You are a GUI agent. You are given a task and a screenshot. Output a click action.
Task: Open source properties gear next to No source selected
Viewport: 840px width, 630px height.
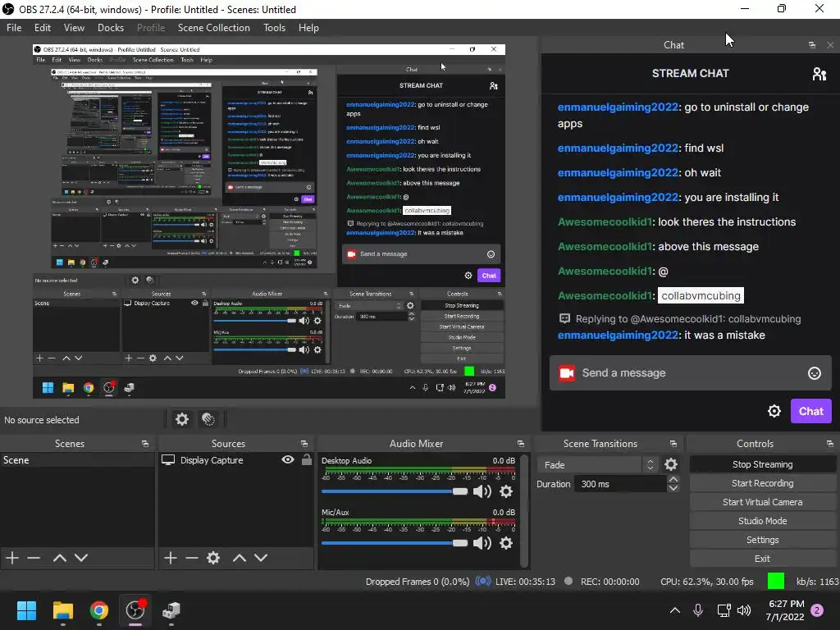coord(182,419)
